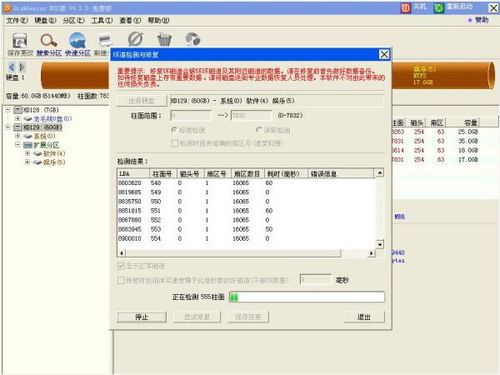This screenshot has width=500, height=375.
Task: Click the Quick Partition (快速分区) globe icon
Action: 77,40
